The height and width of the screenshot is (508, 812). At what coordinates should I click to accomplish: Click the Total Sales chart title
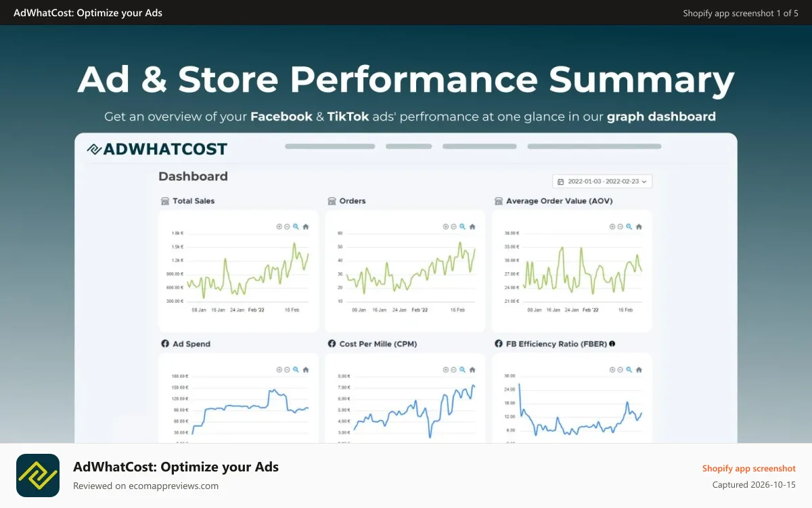point(194,201)
